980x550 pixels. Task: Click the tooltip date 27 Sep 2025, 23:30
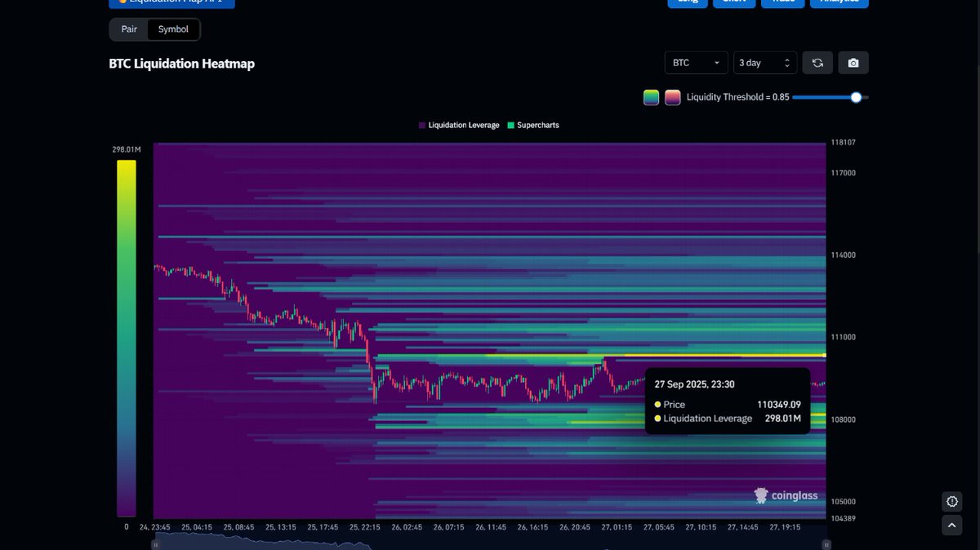(696, 384)
